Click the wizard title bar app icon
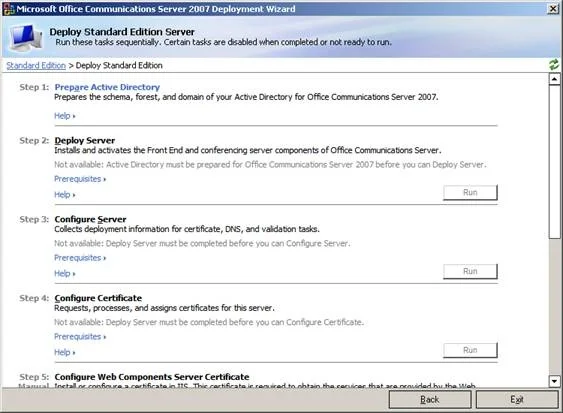Viewport: 563px width, 413px height. (x=8, y=9)
